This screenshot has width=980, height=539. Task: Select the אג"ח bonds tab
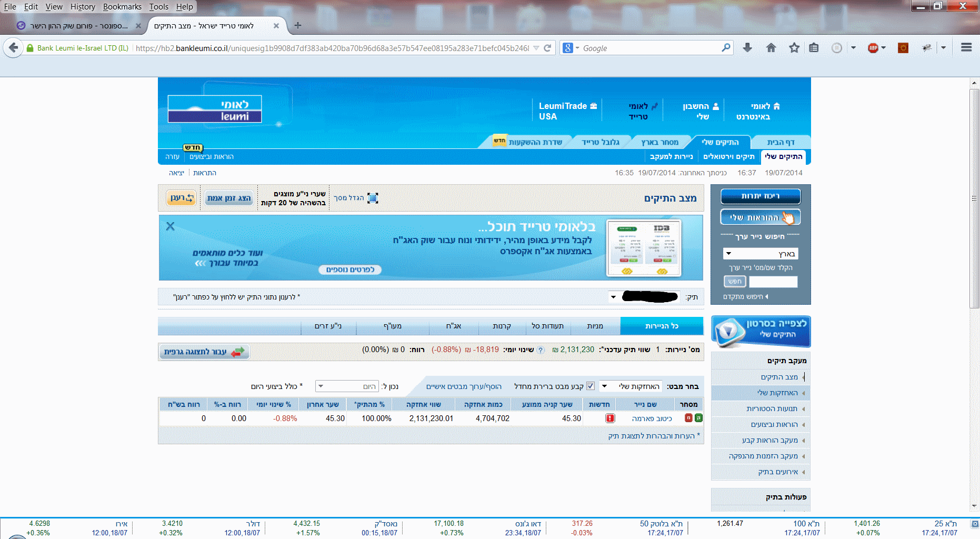[454, 326]
